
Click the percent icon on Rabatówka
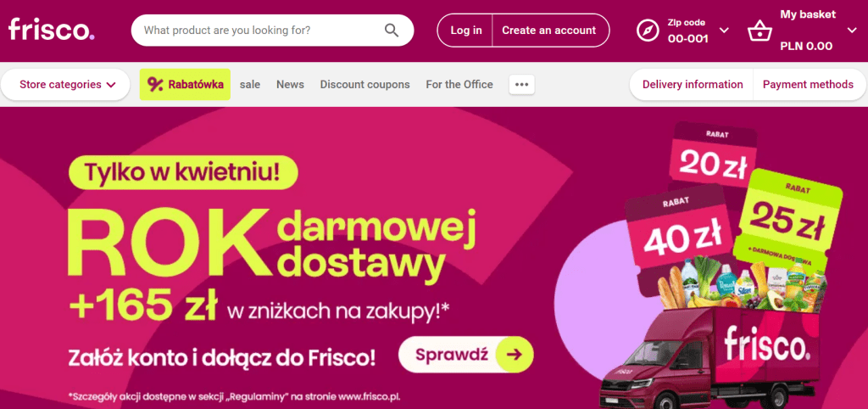(155, 84)
